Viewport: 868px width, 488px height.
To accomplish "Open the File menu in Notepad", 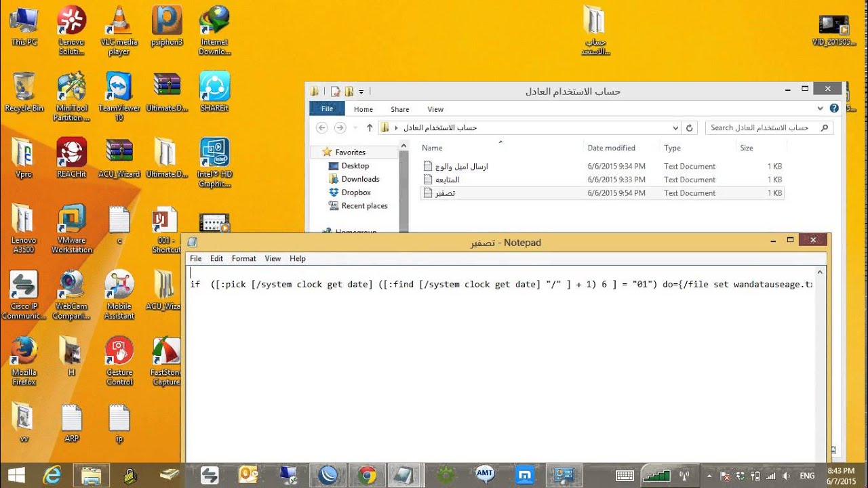I will click(195, 258).
